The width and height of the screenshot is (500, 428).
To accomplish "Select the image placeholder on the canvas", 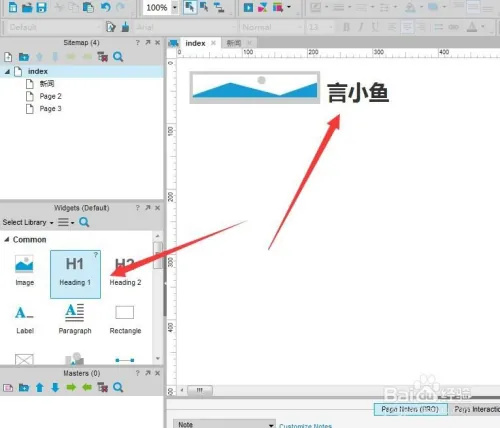I will 255,87.
